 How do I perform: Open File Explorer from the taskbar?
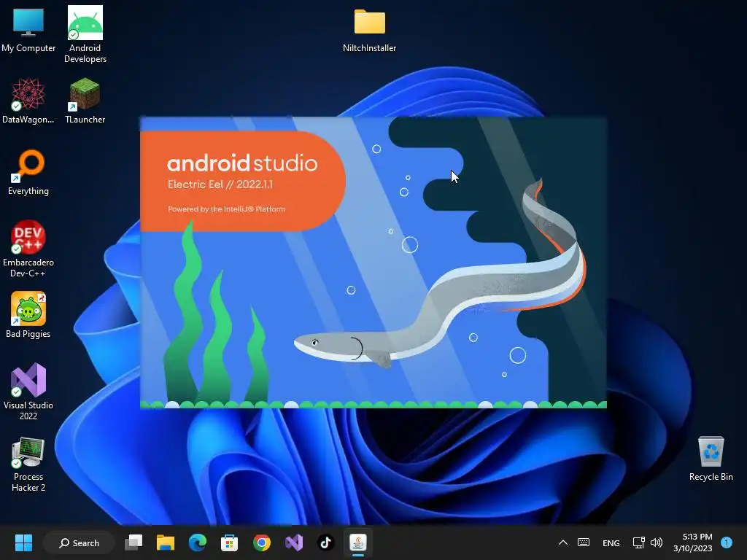166,542
